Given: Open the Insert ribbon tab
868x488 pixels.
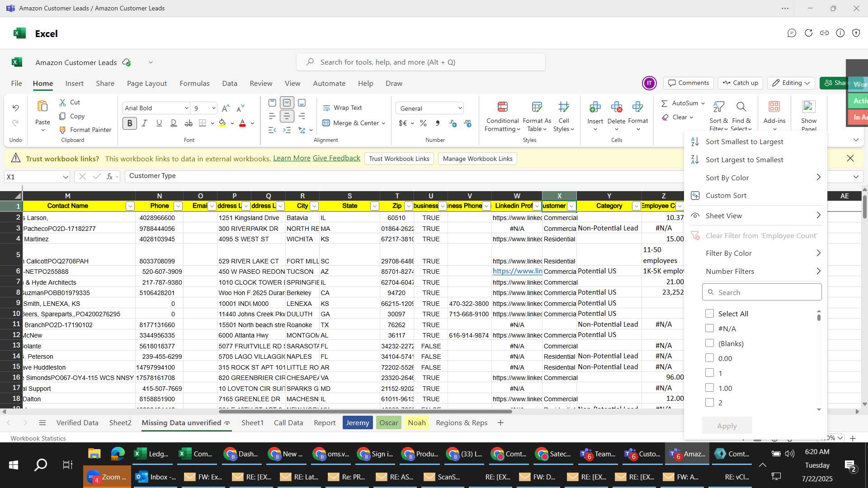Looking at the screenshot, I should point(74,84).
